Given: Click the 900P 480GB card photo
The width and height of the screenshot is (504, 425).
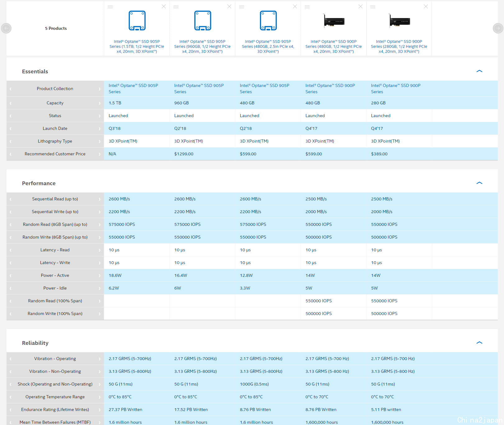Looking at the screenshot, I should tap(334, 21).
